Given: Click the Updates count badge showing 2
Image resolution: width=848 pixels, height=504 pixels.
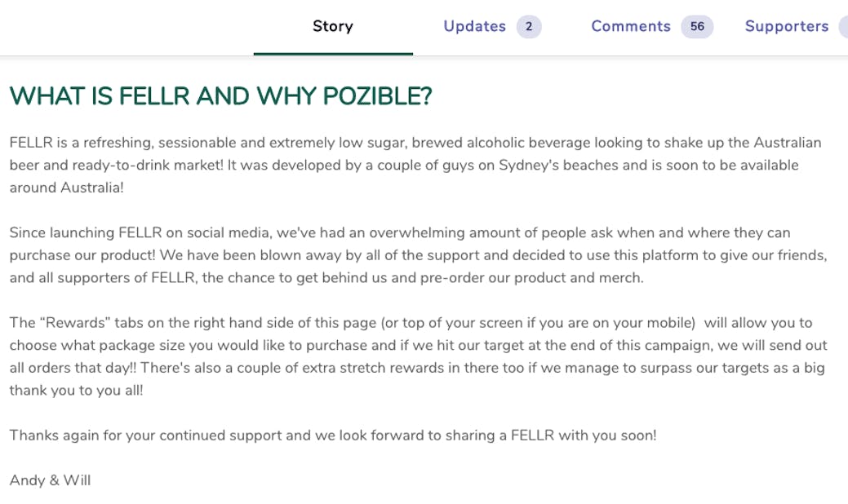Looking at the screenshot, I should (x=529, y=27).
